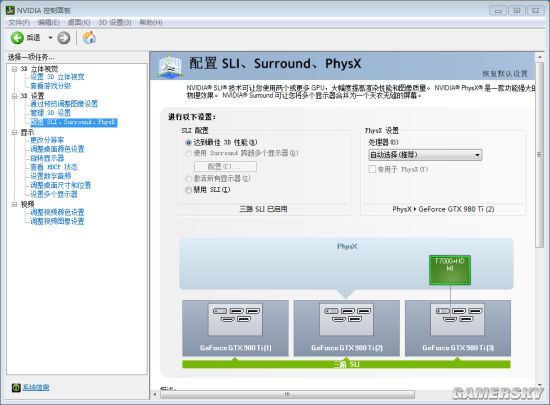The height and width of the screenshot is (405, 550).
Task: Click the system information icon at bottom left
Action: click(16, 387)
